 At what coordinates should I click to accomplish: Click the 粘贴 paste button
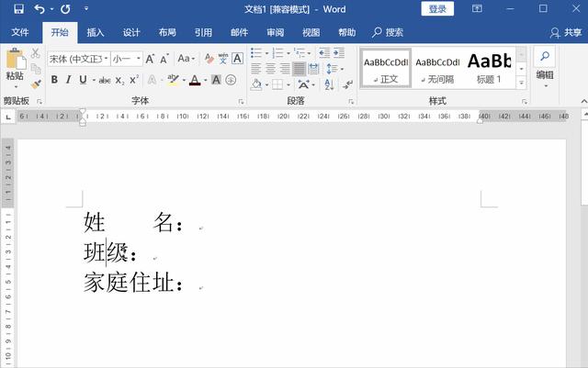point(15,64)
